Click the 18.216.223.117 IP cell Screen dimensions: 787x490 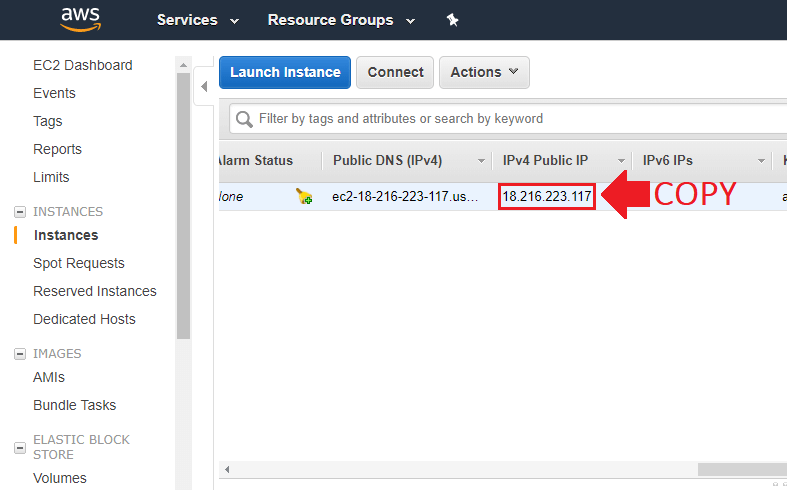[547, 196]
